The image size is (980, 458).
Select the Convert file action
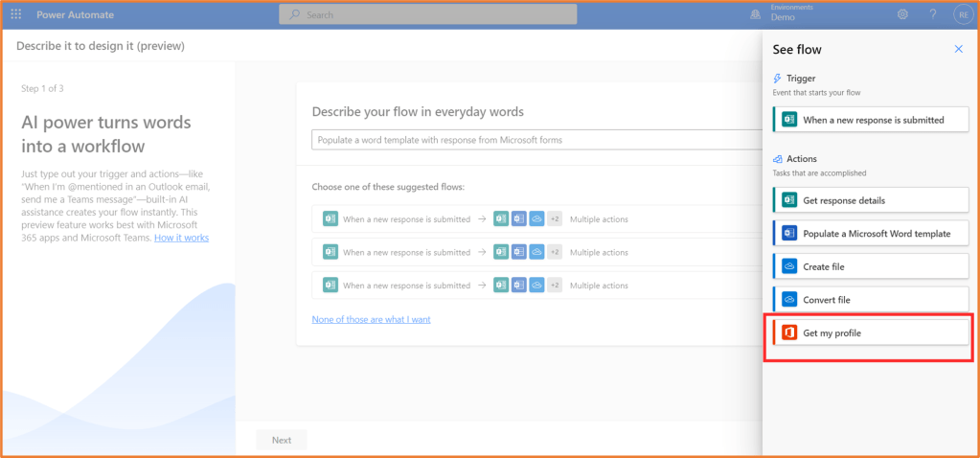(871, 300)
